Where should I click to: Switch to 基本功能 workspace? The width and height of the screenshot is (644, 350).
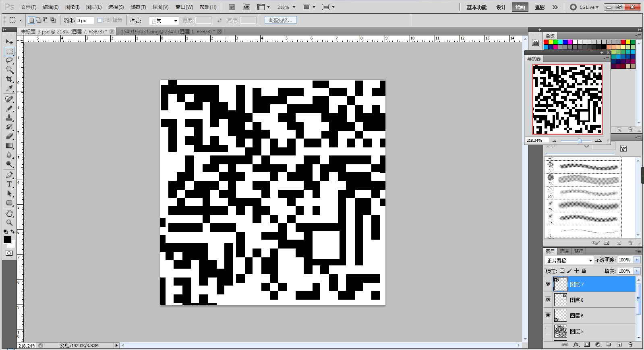coord(476,7)
